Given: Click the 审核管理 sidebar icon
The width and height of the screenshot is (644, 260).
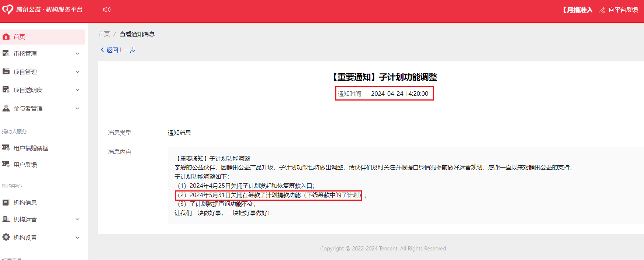Looking at the screenshot, I should click(6, 53).
